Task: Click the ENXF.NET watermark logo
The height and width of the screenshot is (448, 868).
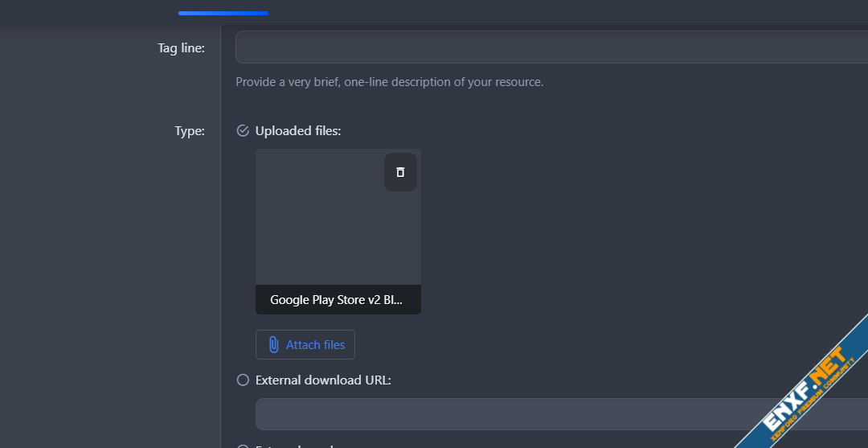Action: (x=804, y=388)
